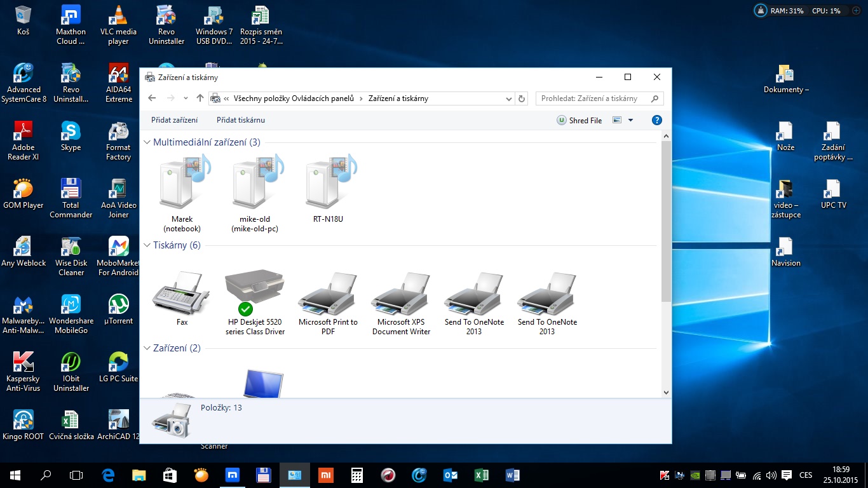Open the view options dropdown arrow

630,120
